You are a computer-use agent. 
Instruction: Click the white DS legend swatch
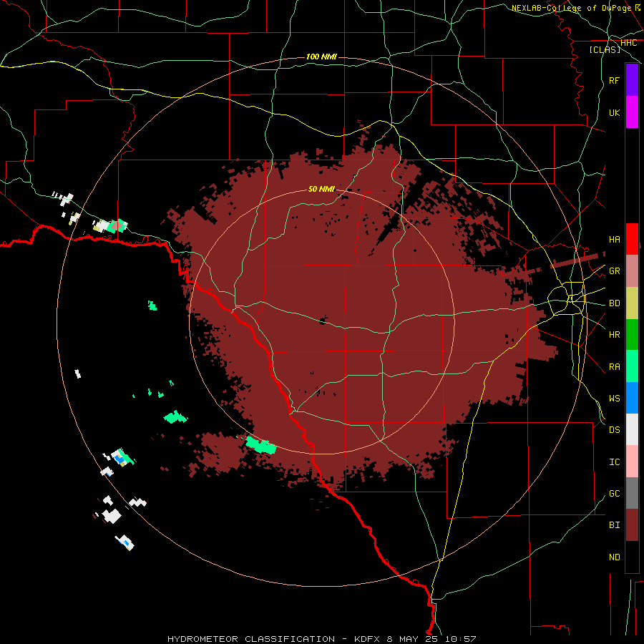[632, 429]
